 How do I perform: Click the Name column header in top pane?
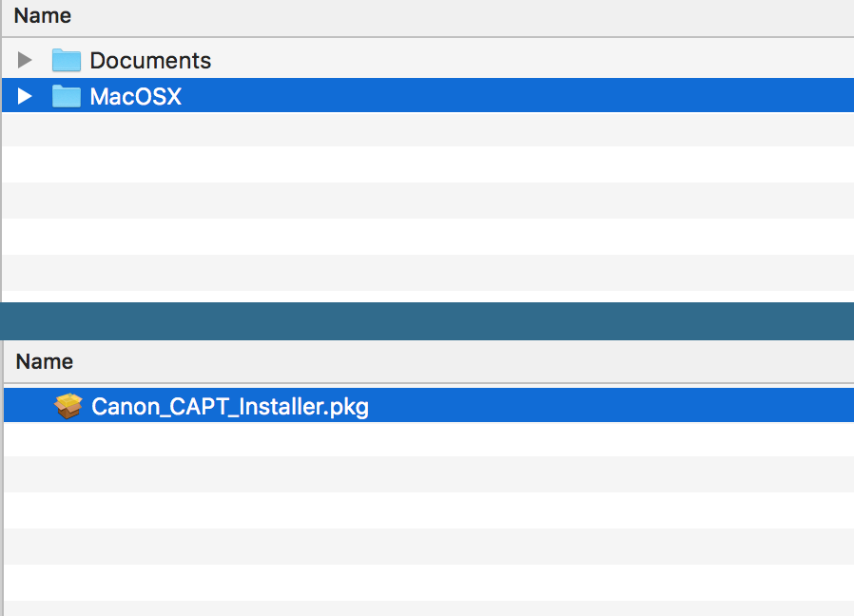pyautogui.click(x=42, y=15)
